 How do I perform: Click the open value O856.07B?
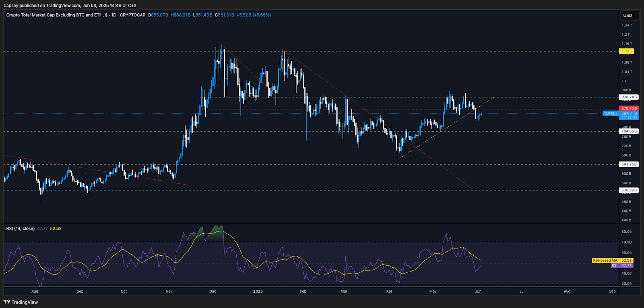point(158,15)
